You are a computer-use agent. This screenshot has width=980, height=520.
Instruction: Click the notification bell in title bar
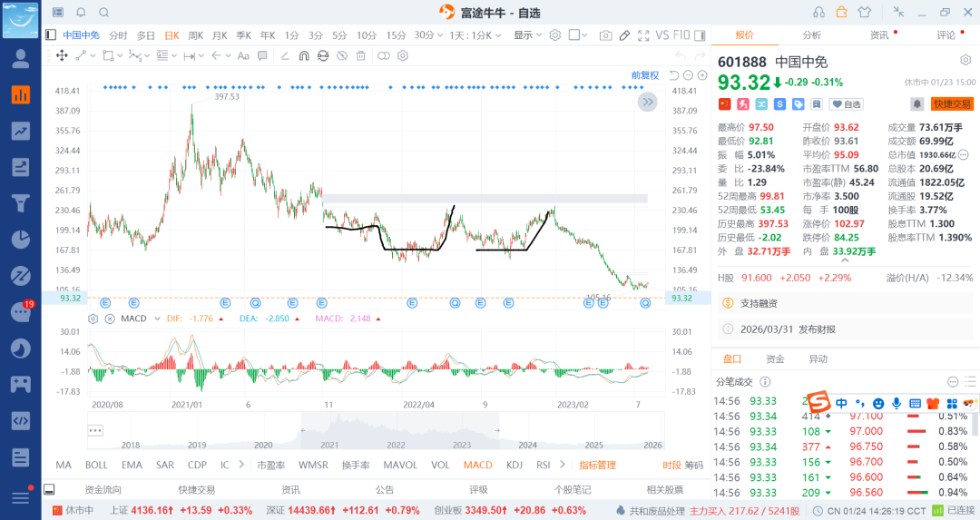pyautogui.click(x=82, y=13)
